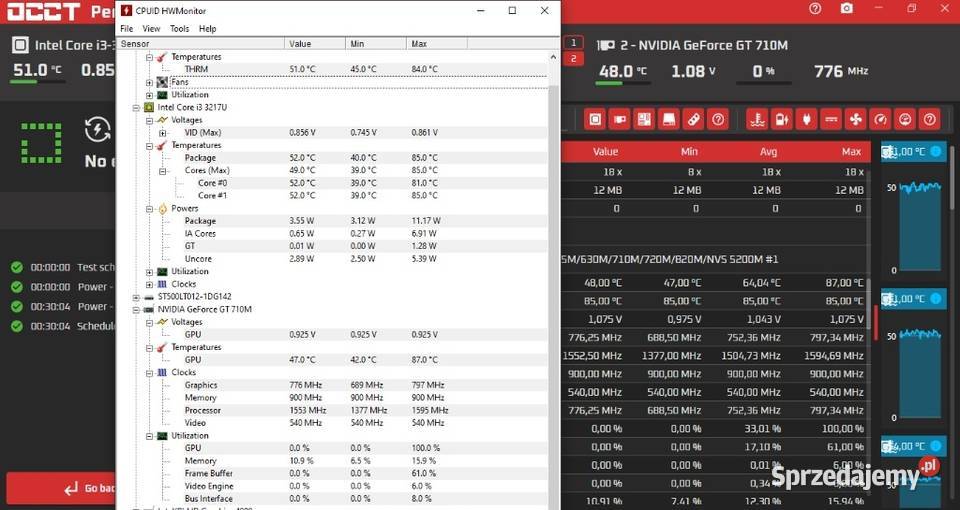Open the OCCT graphics card info icon
This screenshot has height=510, width=960.
click(619, 119)
